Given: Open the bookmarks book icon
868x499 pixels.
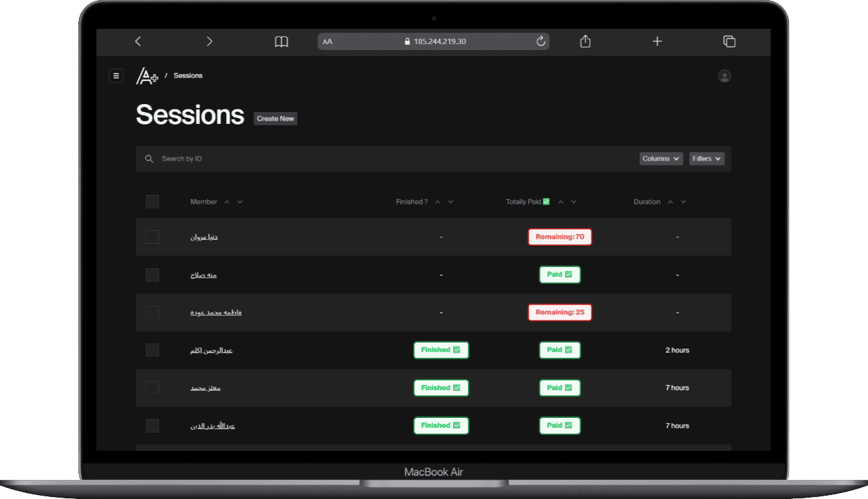Looking at the screenshot, I should pyautogui.click(x=281, y=42).
